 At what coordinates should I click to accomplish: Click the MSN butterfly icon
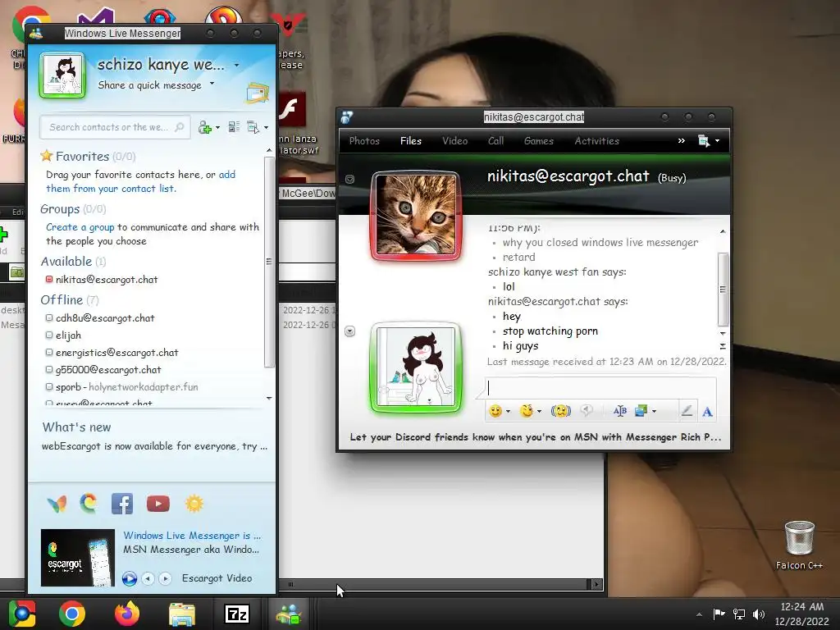tap(57, 504)
